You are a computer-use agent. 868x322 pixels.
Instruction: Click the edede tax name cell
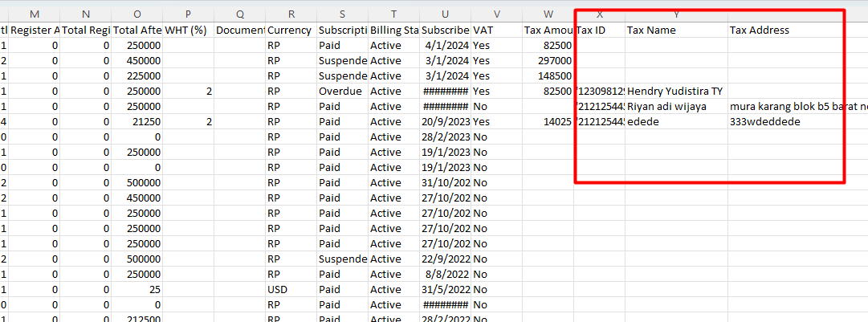tap(676, 121)
